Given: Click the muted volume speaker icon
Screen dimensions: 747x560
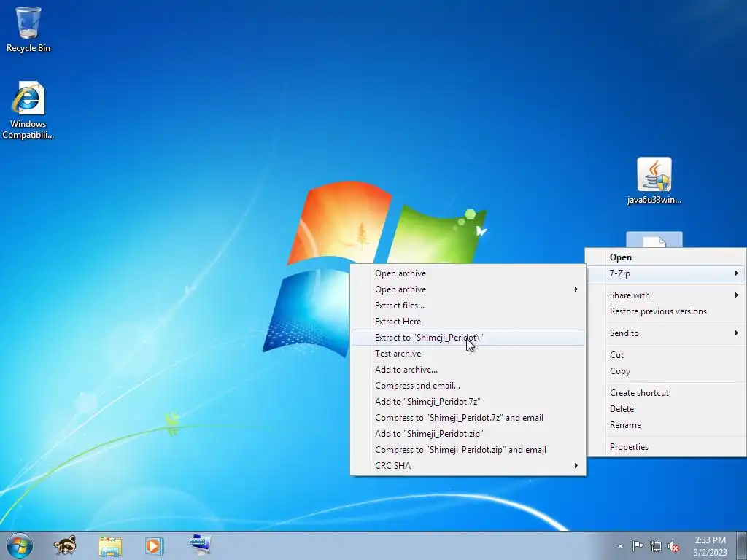Looking at the screenshot, I should click(x=673, y=546).
